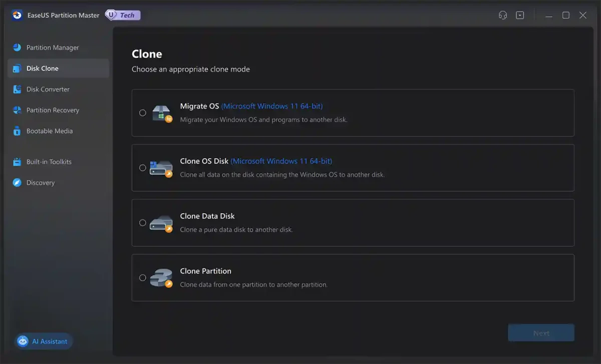This screenshot has height=364, width=601.
Task: Click the Migrate OS windows box icon
Action: tap(162, 114)
